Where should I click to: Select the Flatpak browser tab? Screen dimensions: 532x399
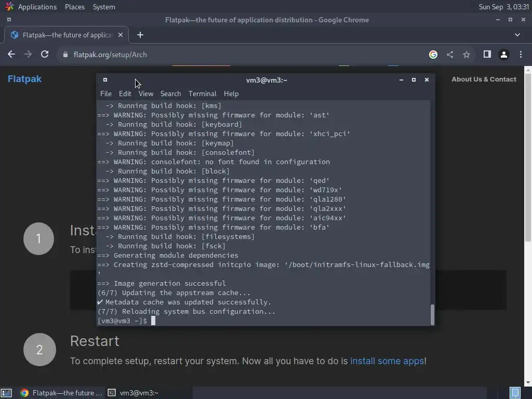66,35
